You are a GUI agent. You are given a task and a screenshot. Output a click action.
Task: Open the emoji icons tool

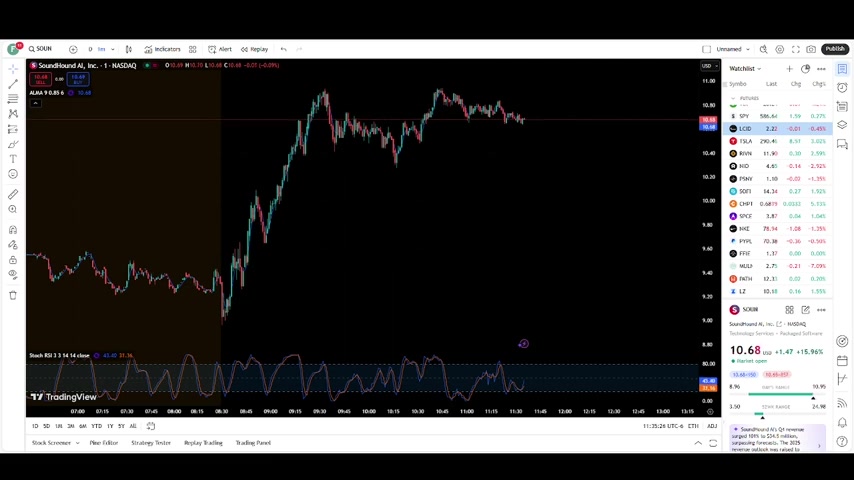pos(13,174)
